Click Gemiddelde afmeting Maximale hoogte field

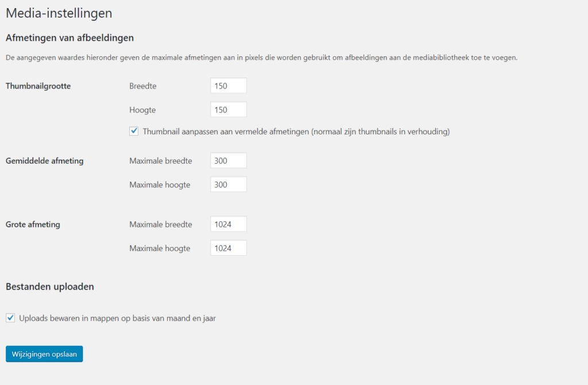pyautogui.click(x=229, y=184)
